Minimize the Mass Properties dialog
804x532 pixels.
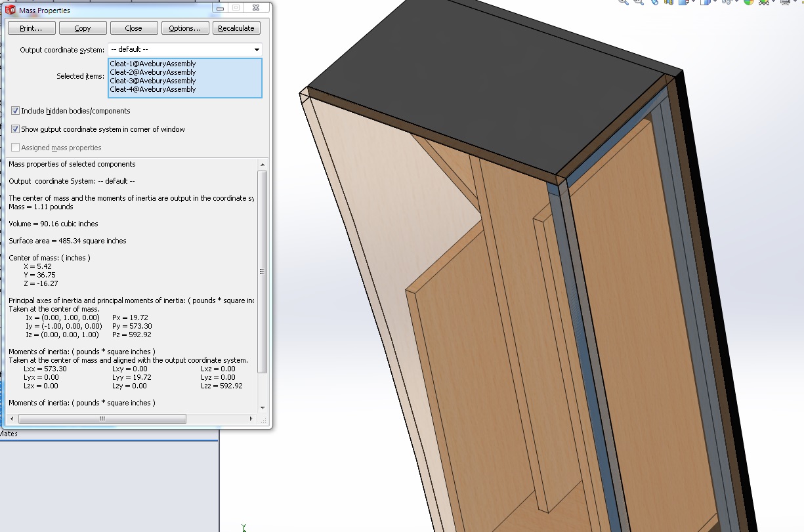coord(219,8)
